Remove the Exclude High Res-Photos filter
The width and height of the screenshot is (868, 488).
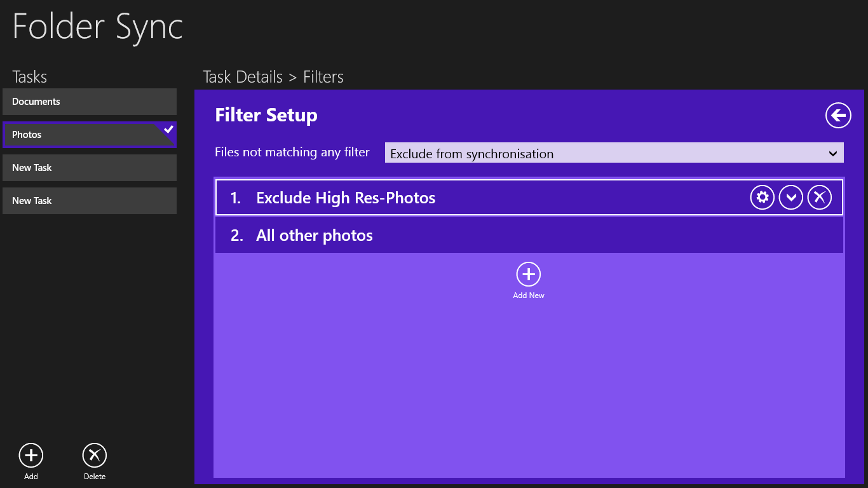[x=820, y=198]
